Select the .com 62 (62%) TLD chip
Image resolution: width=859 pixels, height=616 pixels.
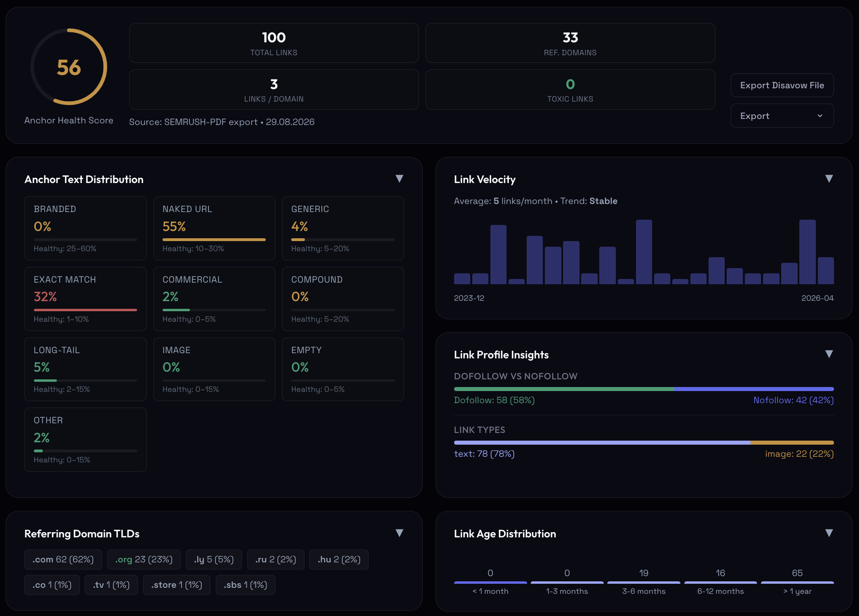tap(63, 560)
